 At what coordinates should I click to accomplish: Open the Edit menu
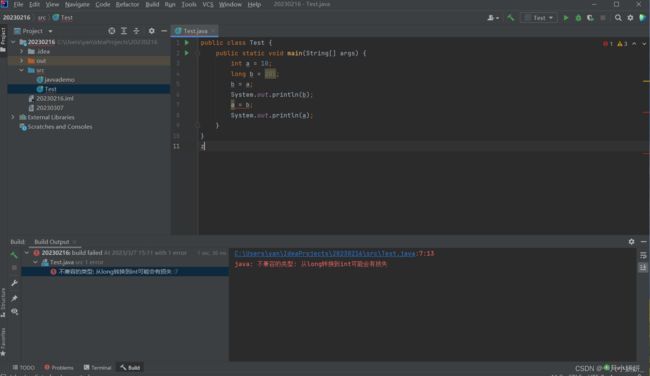point(34,4)
